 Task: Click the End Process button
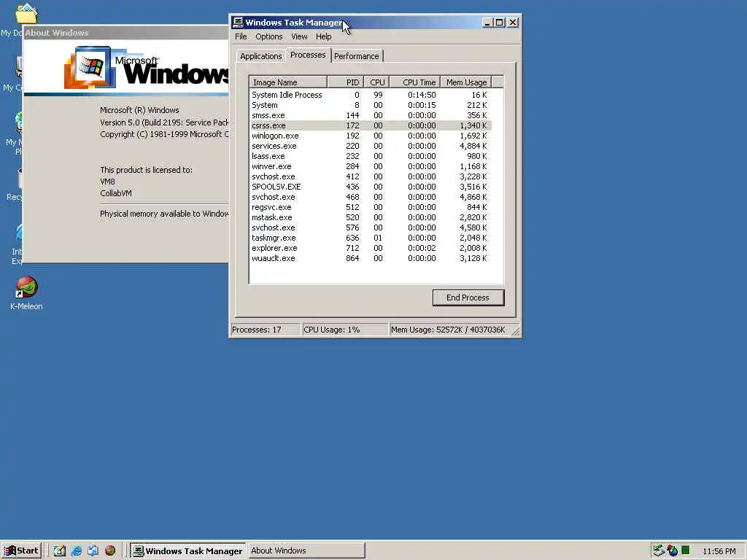coord(468,297)
